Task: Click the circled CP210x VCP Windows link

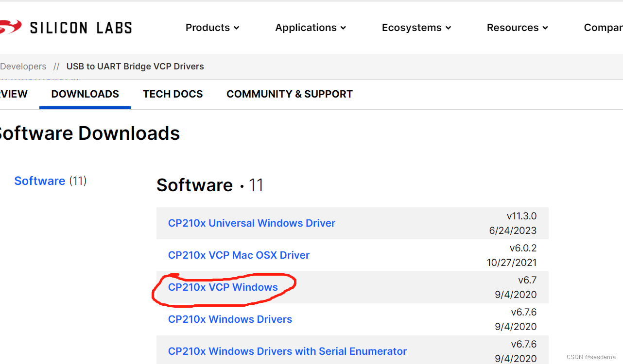Action: point(223,287)
